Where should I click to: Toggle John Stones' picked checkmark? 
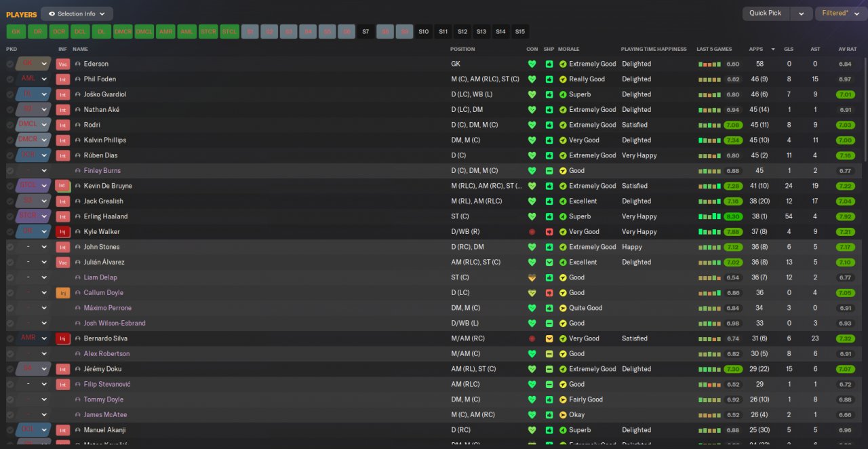click(10, 247)
